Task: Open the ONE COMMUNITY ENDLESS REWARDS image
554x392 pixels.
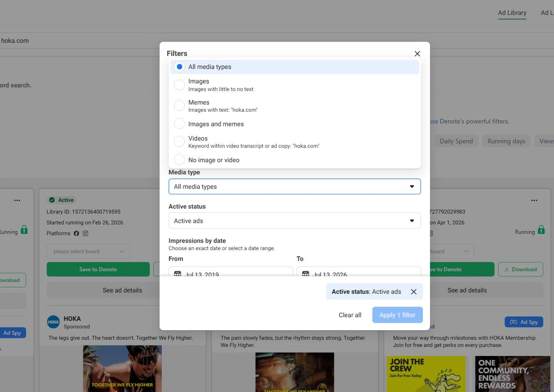Action: [512, 374]
